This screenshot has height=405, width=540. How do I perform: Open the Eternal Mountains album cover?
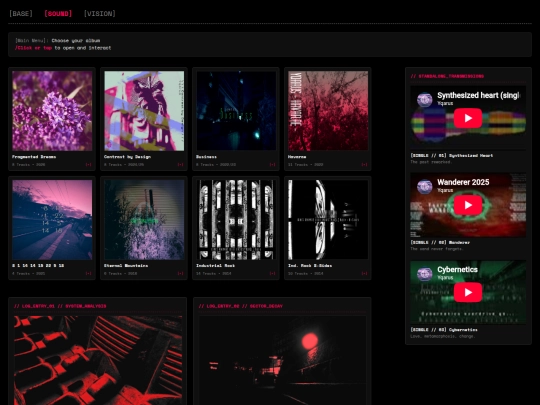pyautogui.click(x=144, y=219)
